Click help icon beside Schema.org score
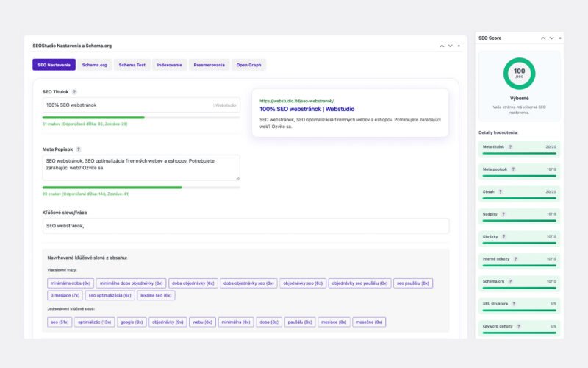Screen dimensions: 588x368 [x=510, y=281]
